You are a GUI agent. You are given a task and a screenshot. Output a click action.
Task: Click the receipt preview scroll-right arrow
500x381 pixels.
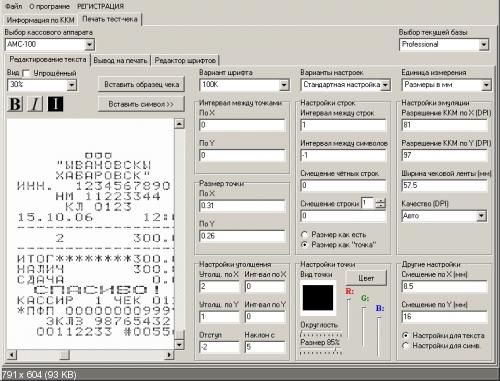tap(169, 354)
